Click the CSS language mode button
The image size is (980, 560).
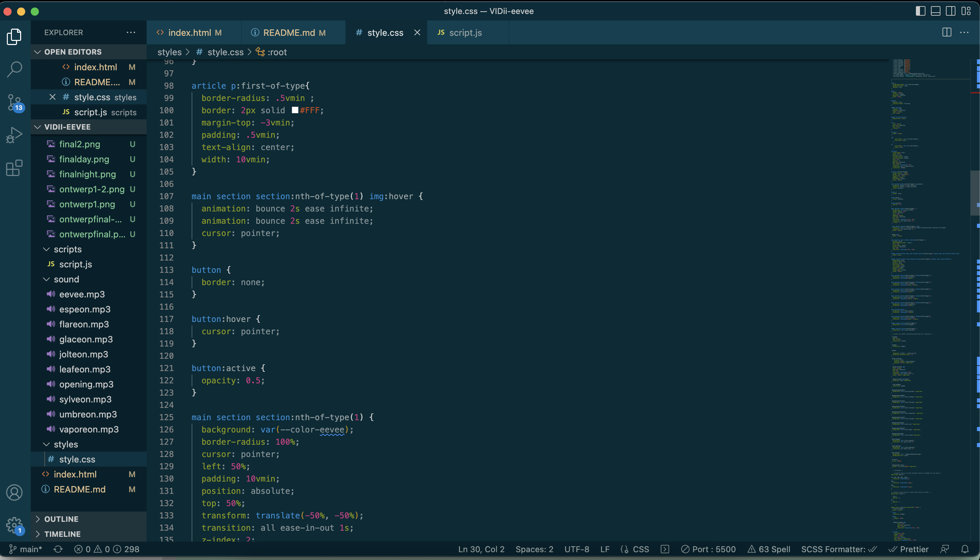click(x=640, y=549)
